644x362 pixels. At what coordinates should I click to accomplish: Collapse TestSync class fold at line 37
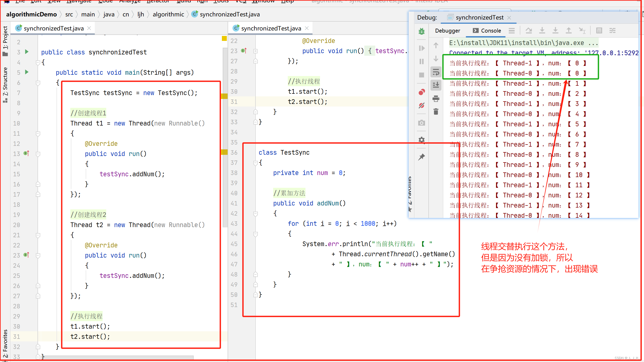point(256,163)
